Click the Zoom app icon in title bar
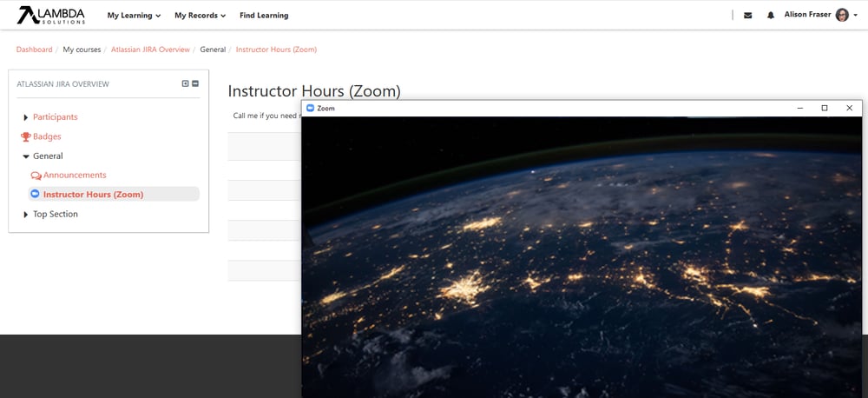Screen dimensions: 868x398 point(311,108)
